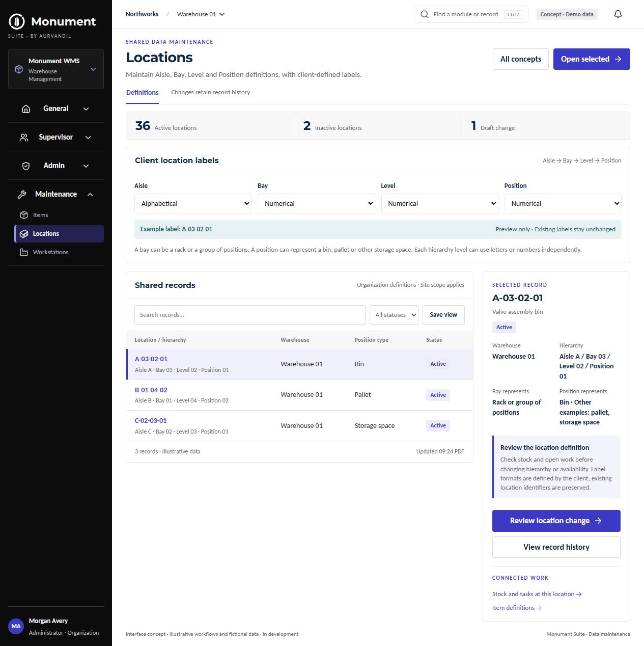Go to Items in Maintenance menu

click(x=59, y=215)
